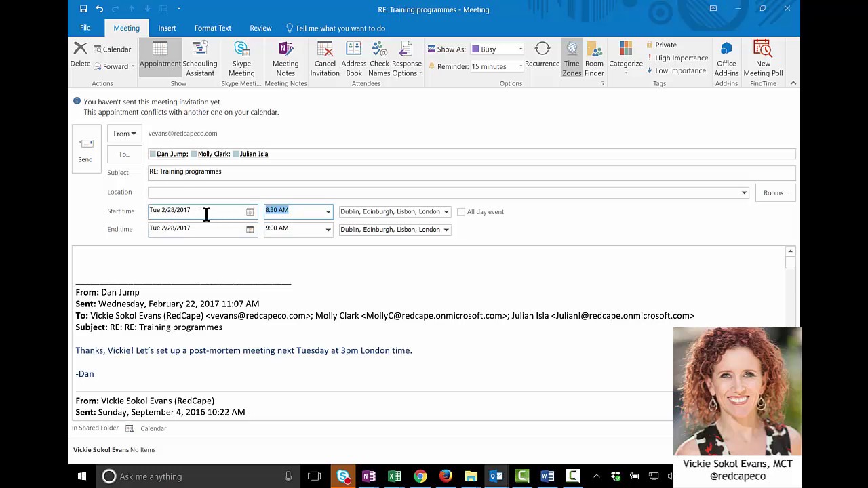
Task: Open OneNote from the taskbar
Action: coord(369,476)
